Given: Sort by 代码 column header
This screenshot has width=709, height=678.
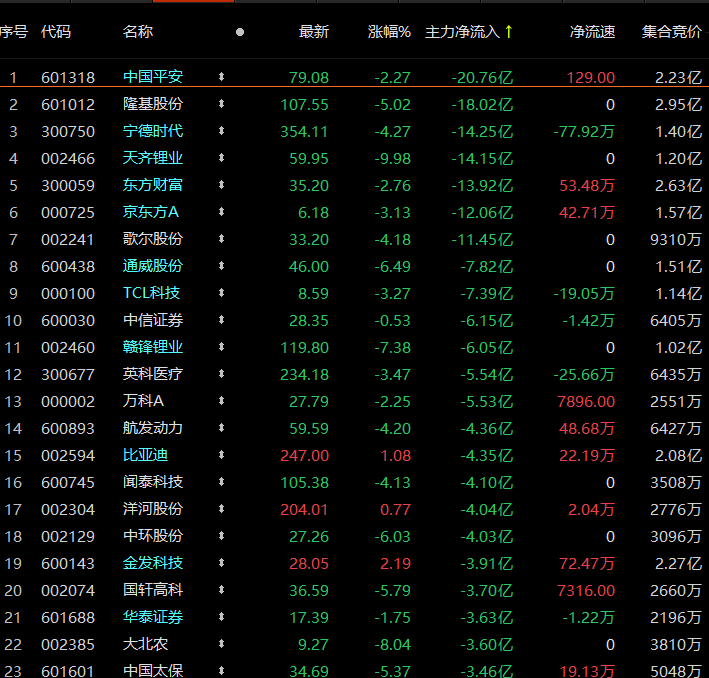Looking at the screenshot, I should [x=56, y=32].
